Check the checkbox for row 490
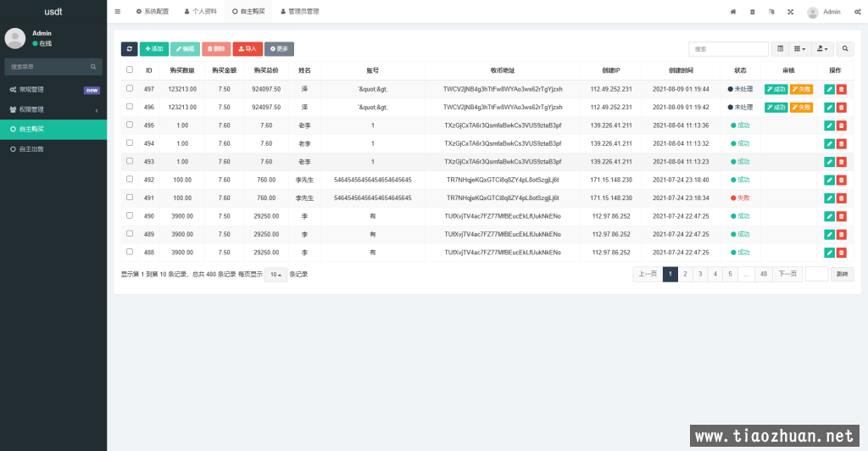 click(x=130, y=215)
